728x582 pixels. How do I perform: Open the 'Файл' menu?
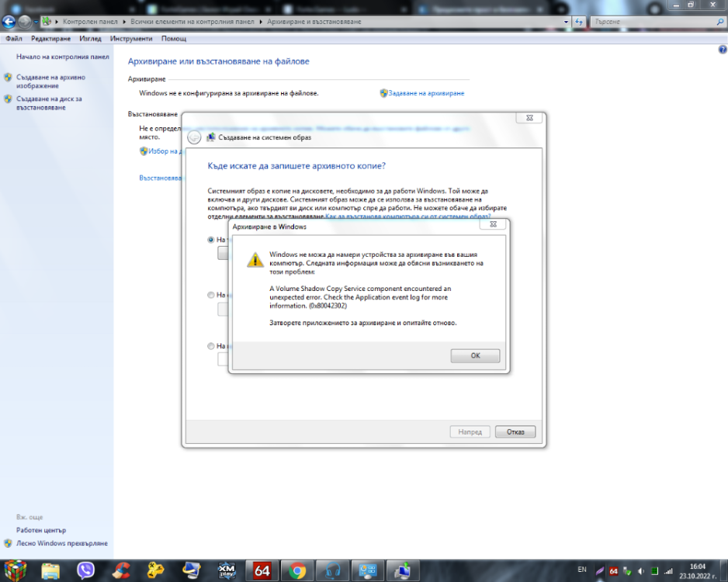point(14,39)
